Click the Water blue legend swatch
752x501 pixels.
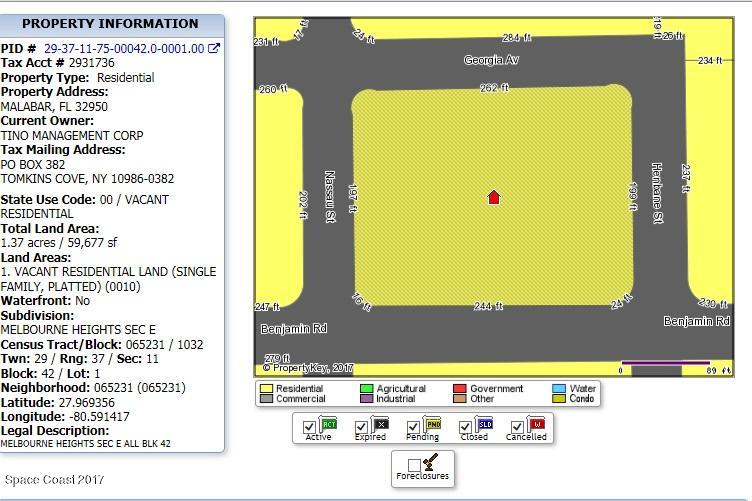[x=559, y=388]
